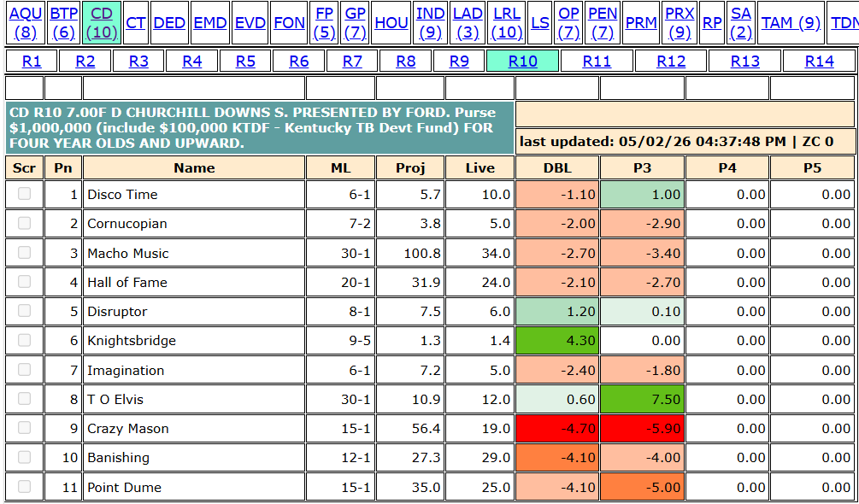Click the Live column header
Screen dimensions: 859x504
pyautogui.click(x=480, y=167)
